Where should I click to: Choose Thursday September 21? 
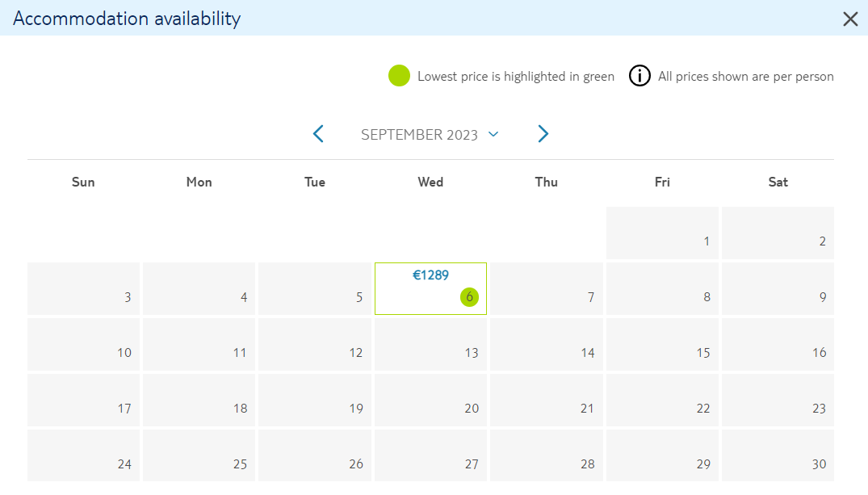pos(547,401)
